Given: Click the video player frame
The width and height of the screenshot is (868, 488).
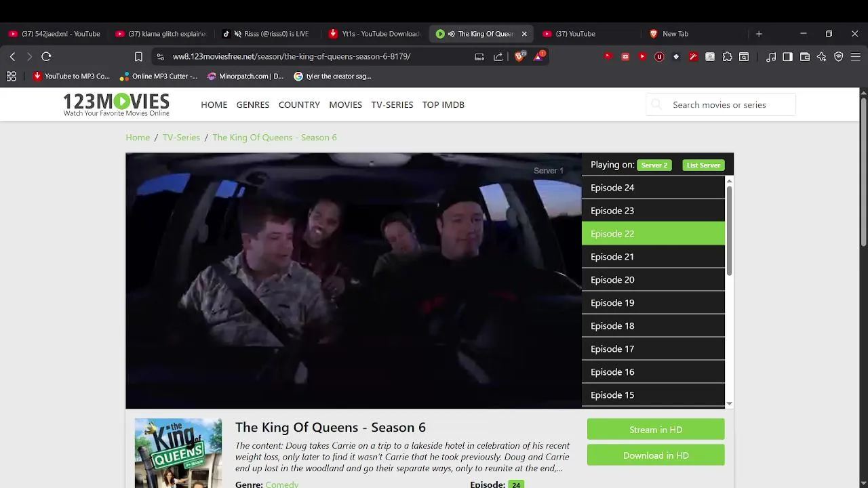Looking at the screenshot, I should tap(353, 281).
